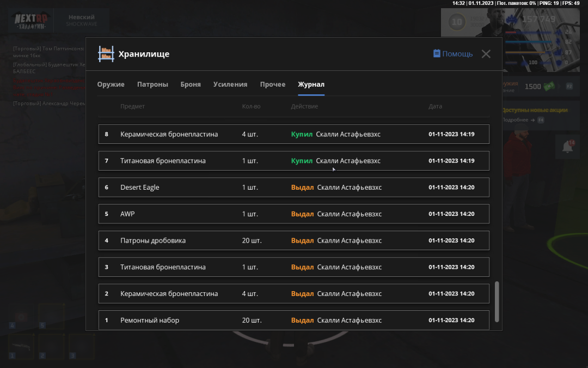Close the Хранилище window
Image resolution: width=588 pixels, height=368 pixels.
(486, 54)
